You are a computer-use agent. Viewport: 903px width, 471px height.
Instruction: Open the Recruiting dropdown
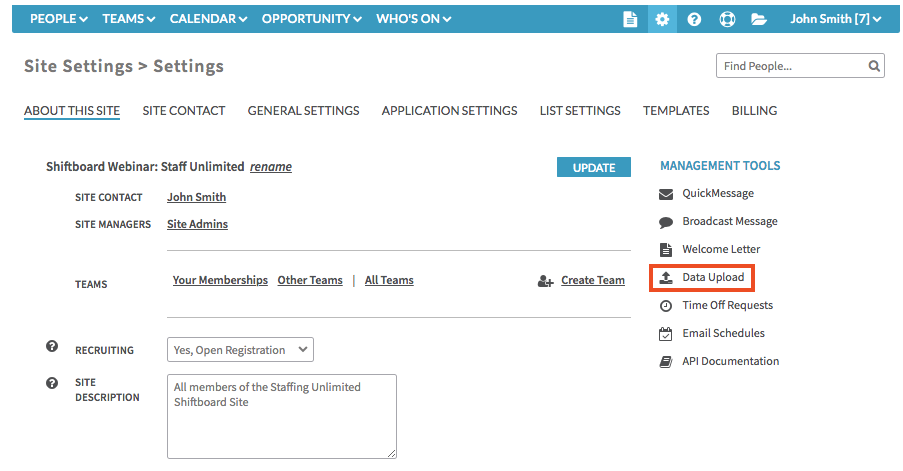coord(240,350)
